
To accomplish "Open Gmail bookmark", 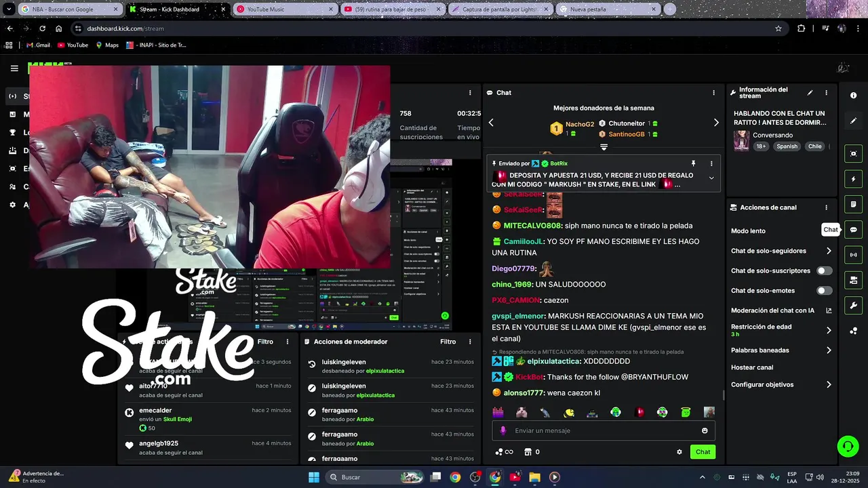I will [38, 45].
